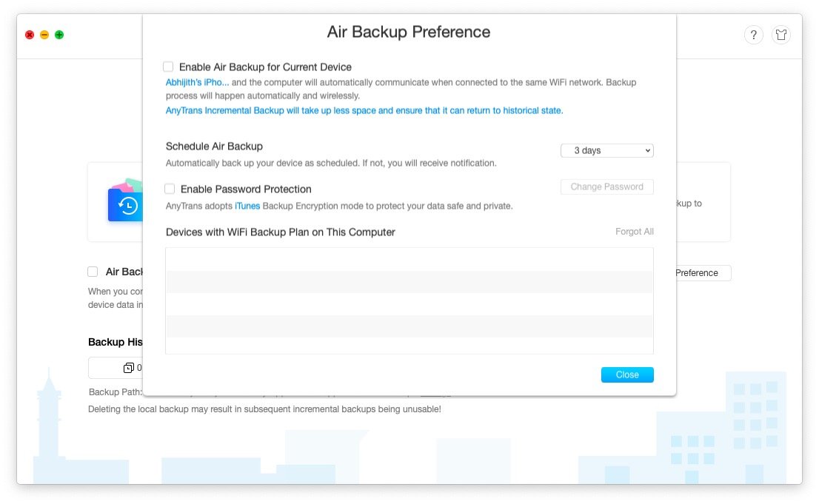The height and width of the screenshot is (504, 819).
Task: Click the Change Password button
Action: [x=607, y=187]
